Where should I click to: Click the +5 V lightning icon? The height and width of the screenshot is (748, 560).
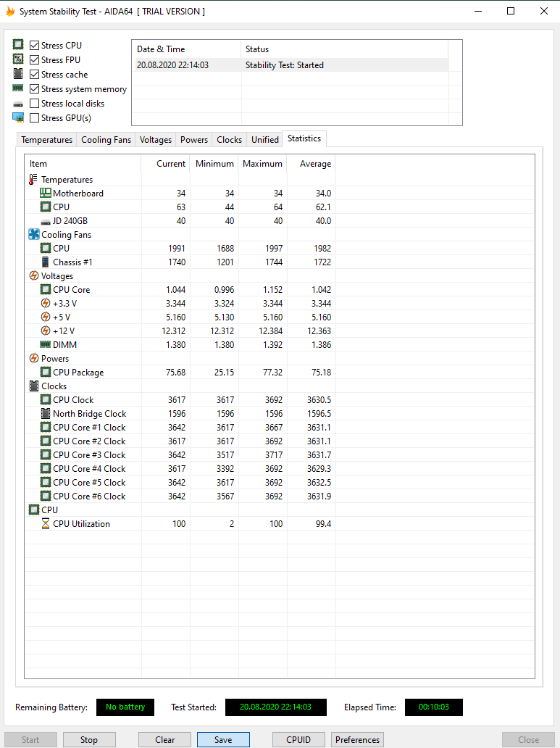tap(46, 317)
